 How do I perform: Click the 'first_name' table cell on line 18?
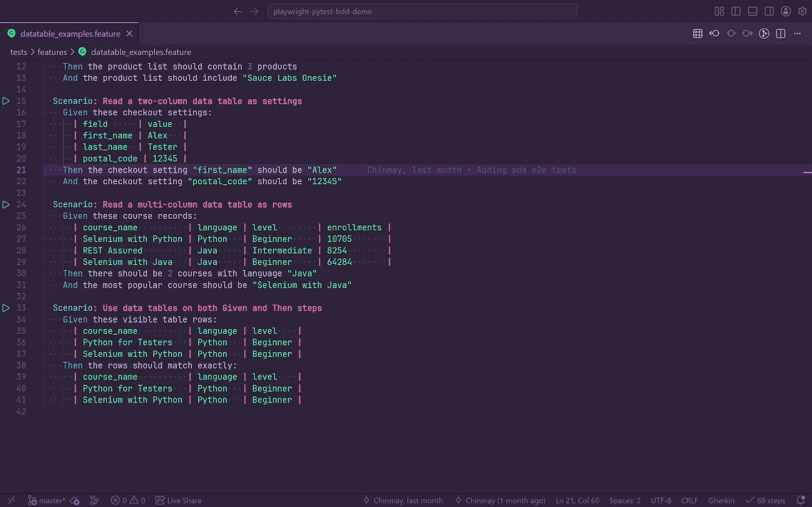107,135
